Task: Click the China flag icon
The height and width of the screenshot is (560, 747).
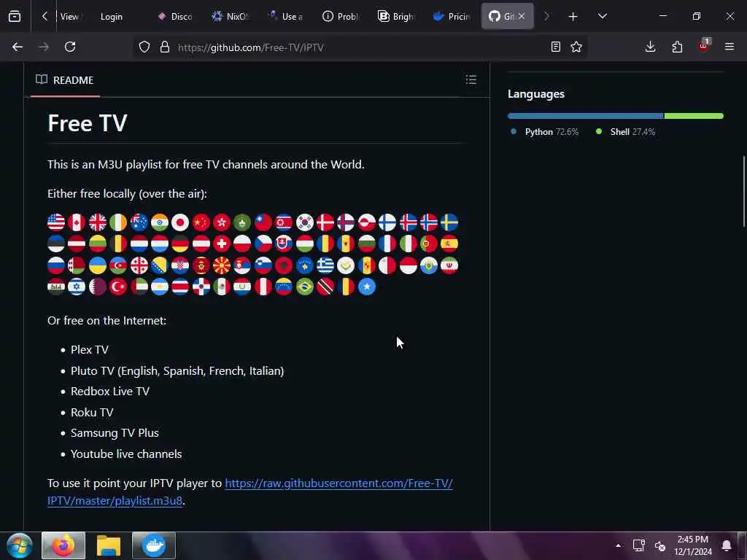Action: click(x=201, y=222)
